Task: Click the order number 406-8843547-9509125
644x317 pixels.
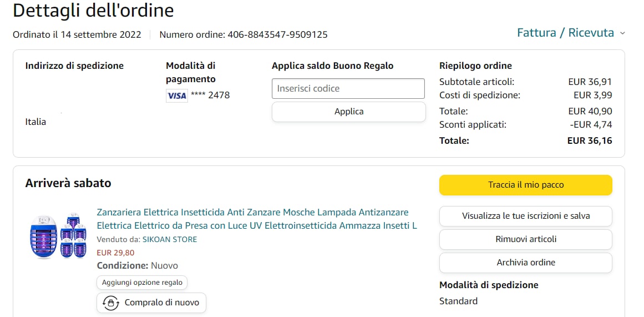Action: tap(277, 34)
